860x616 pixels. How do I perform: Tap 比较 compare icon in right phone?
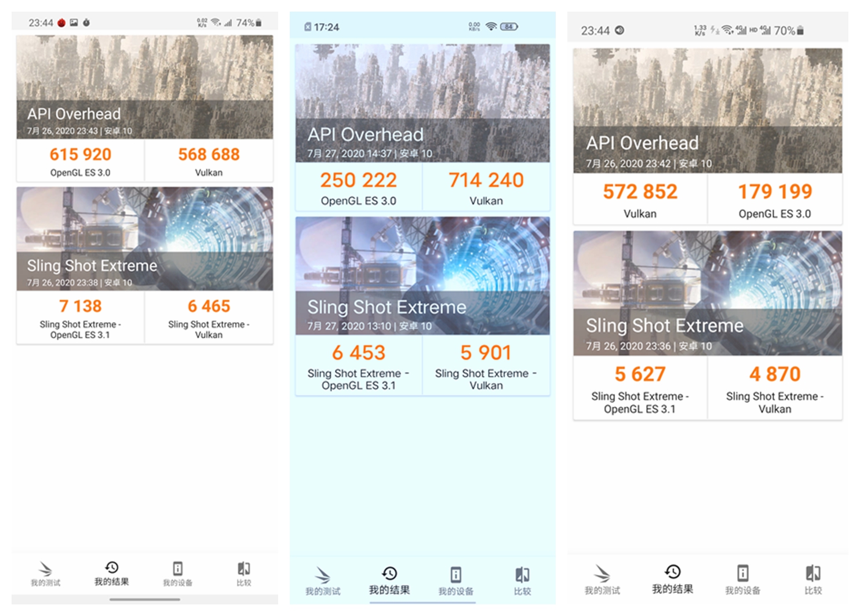(813, 573)
